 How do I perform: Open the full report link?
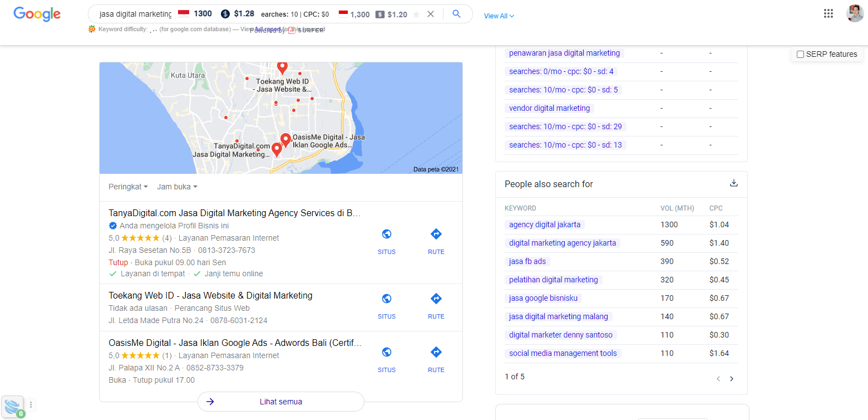269,29
